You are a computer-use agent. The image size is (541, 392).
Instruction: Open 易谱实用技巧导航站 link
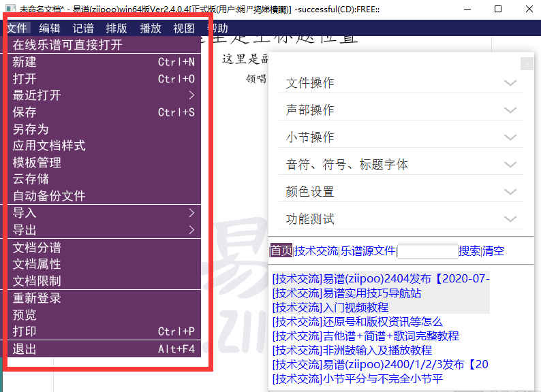pyautogui.click(x=347, y=293)
